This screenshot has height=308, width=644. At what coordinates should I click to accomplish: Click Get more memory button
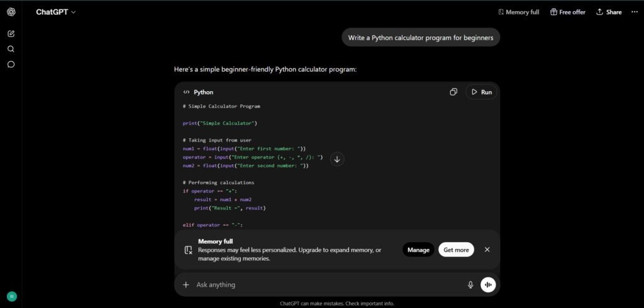click(456, 250)
